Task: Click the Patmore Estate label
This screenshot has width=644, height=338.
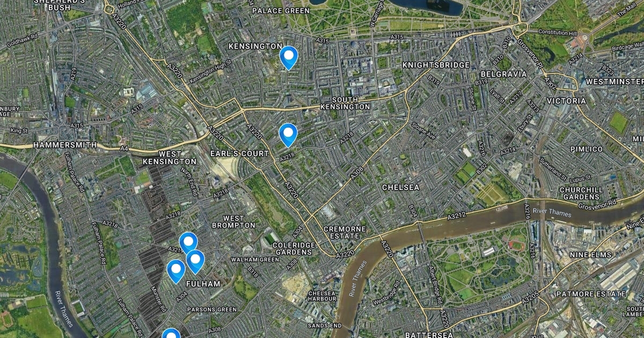Action: coord(590,294)
